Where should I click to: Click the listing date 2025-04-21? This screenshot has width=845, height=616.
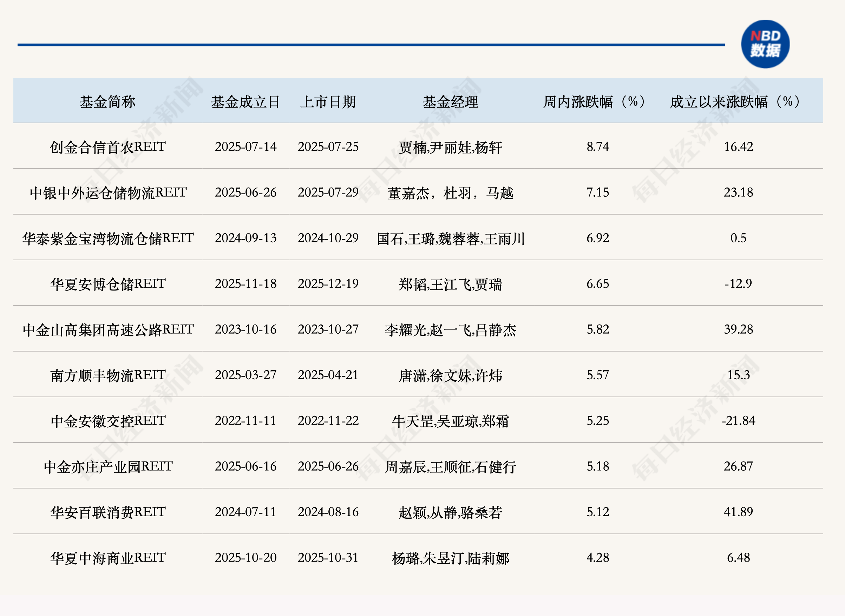328,375
